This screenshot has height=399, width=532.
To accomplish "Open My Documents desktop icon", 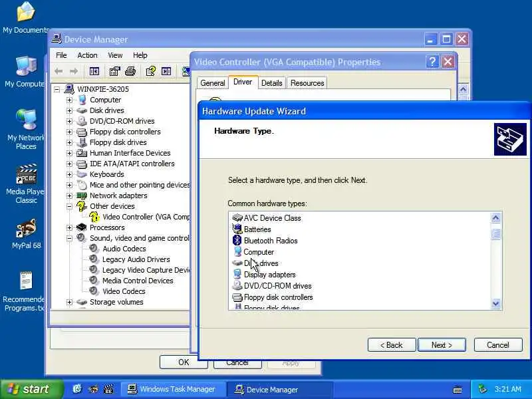I will [26, 18].
